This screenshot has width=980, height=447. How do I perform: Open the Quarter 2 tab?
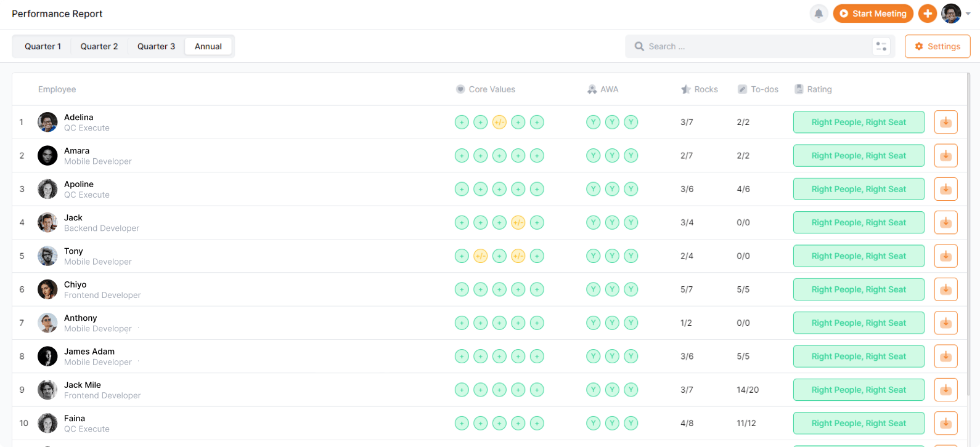[99, 46]
